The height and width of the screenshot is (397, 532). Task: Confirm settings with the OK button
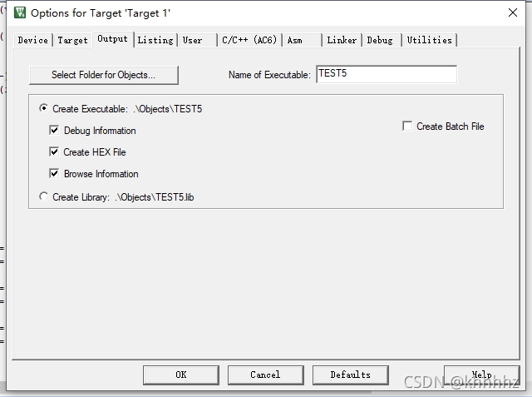pyautogui.click(x=181, y=375)
